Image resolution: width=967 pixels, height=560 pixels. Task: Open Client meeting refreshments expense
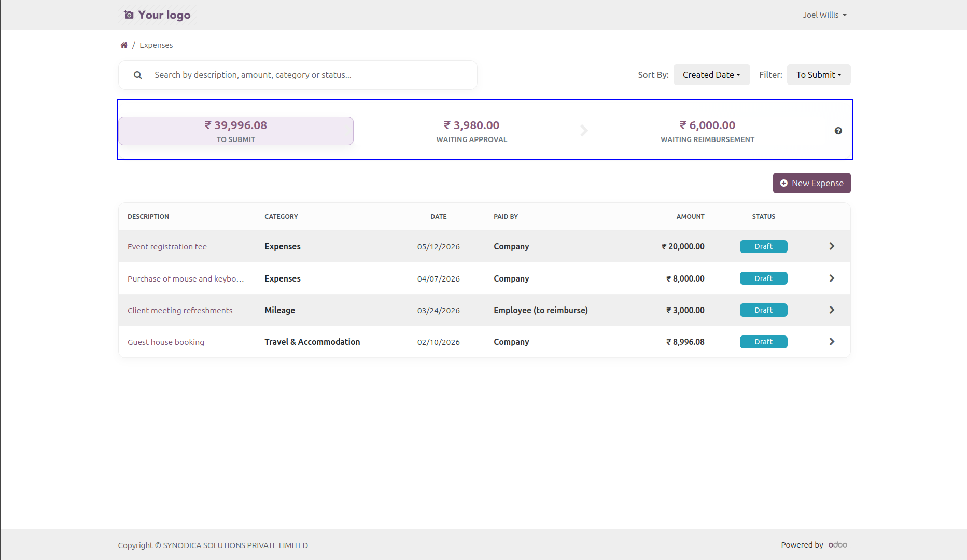tap(180, 311)
